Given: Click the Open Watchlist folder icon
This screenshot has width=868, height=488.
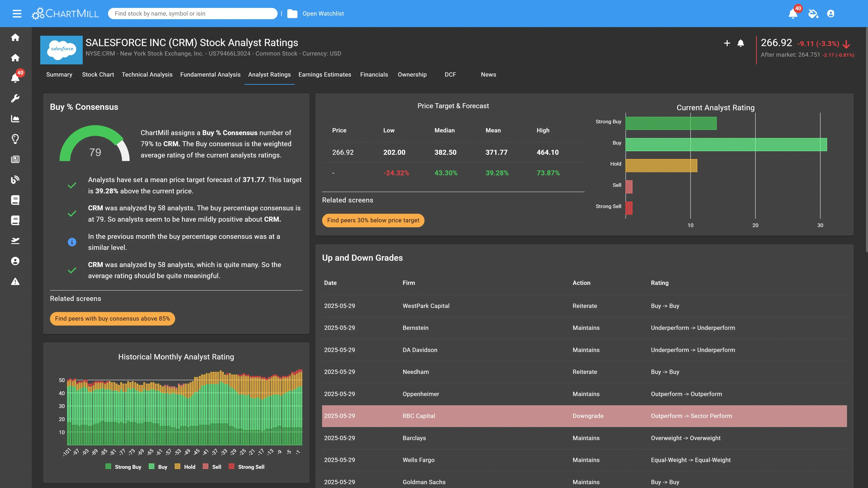Looking at the screenshot, I should (x=292, y=14).
